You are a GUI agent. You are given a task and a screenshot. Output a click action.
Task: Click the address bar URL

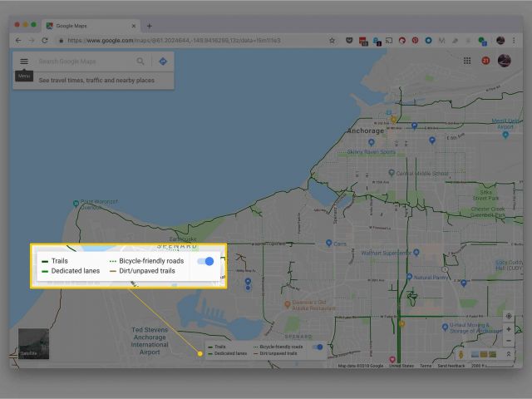pos(174,41)
